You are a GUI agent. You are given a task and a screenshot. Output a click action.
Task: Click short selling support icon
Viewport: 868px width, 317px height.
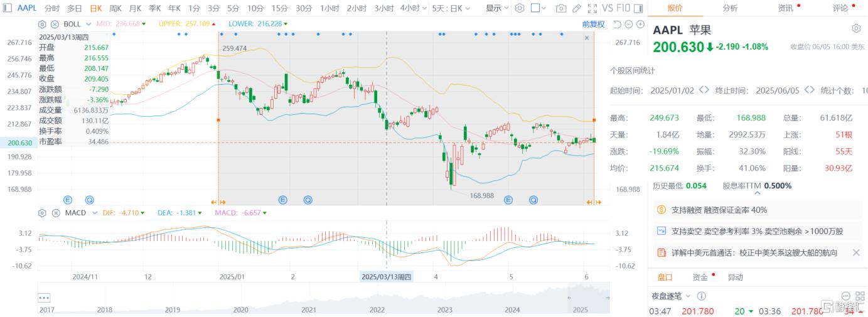pos(661,231)
